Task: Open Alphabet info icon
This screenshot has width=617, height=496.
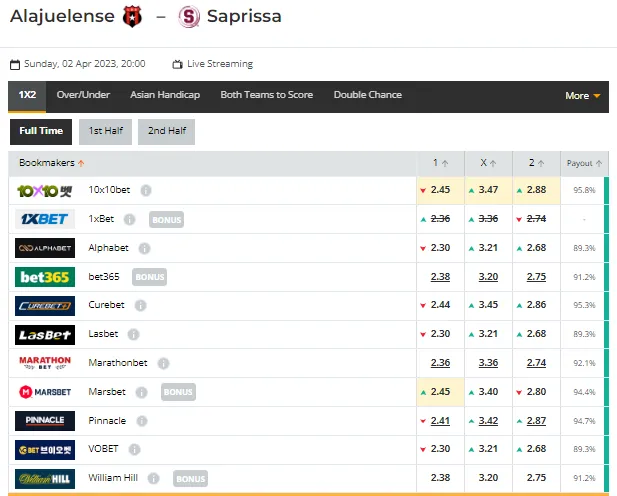Action: point(144,248)
